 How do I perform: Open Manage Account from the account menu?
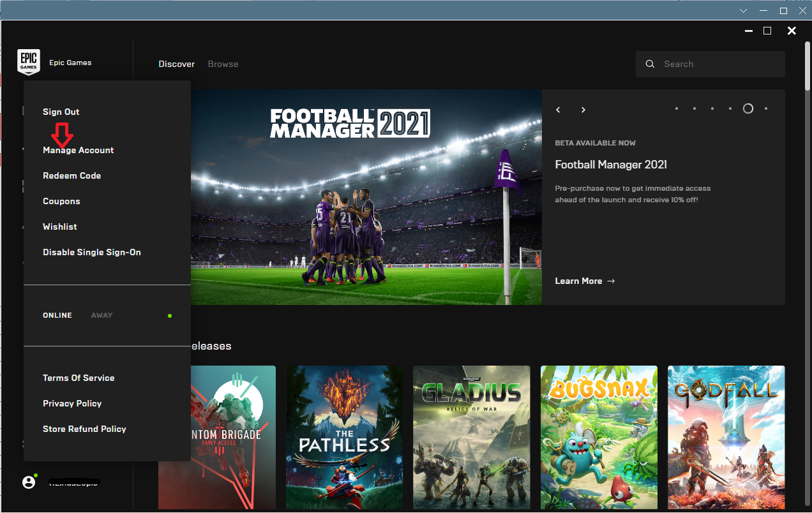tap(79, 150)
